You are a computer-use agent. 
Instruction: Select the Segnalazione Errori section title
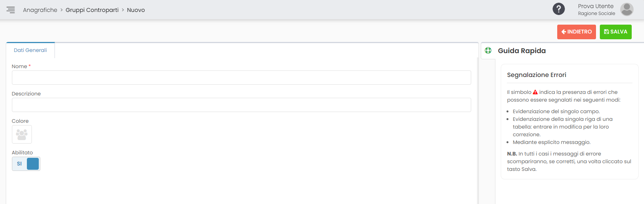point(536,75)
